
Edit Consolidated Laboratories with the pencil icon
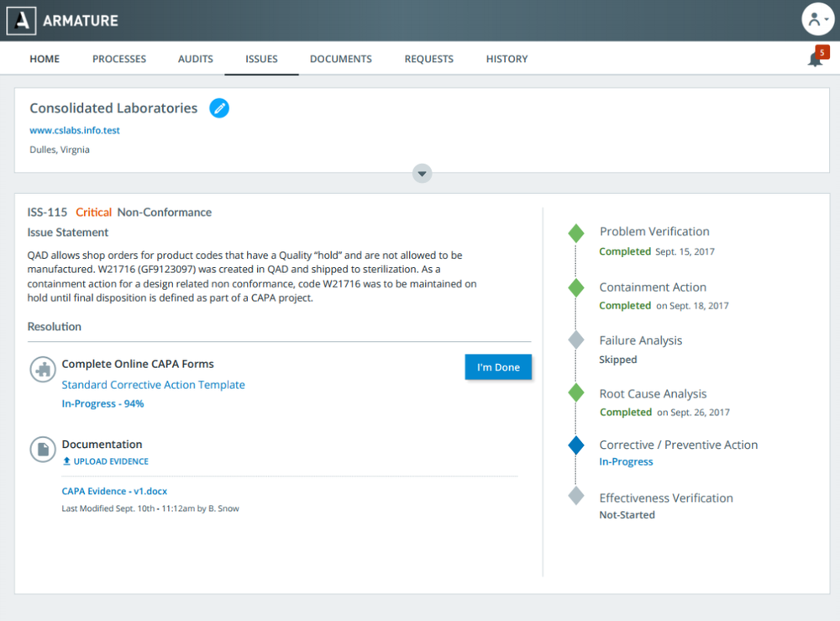click(x=219, y=108)
